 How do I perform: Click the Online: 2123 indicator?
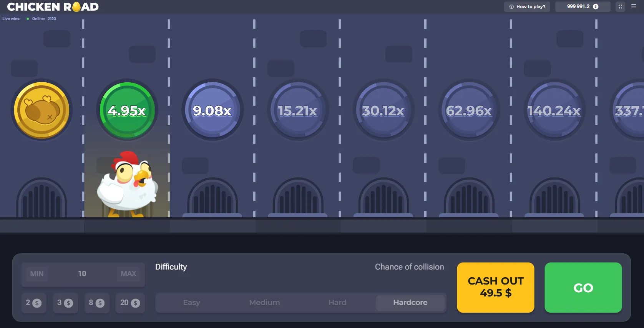pos(41,19)
